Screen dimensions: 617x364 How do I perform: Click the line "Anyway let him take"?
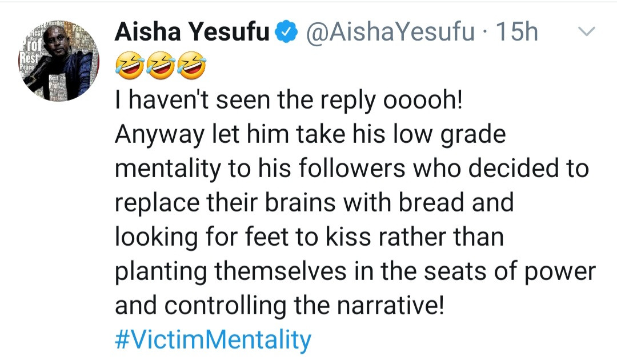(x=310, y=135)
